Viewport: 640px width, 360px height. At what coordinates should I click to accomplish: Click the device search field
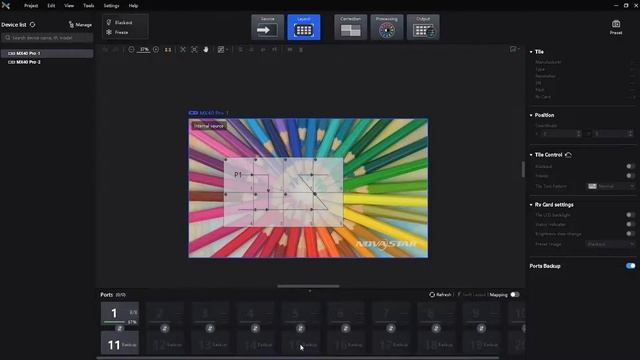47,38
